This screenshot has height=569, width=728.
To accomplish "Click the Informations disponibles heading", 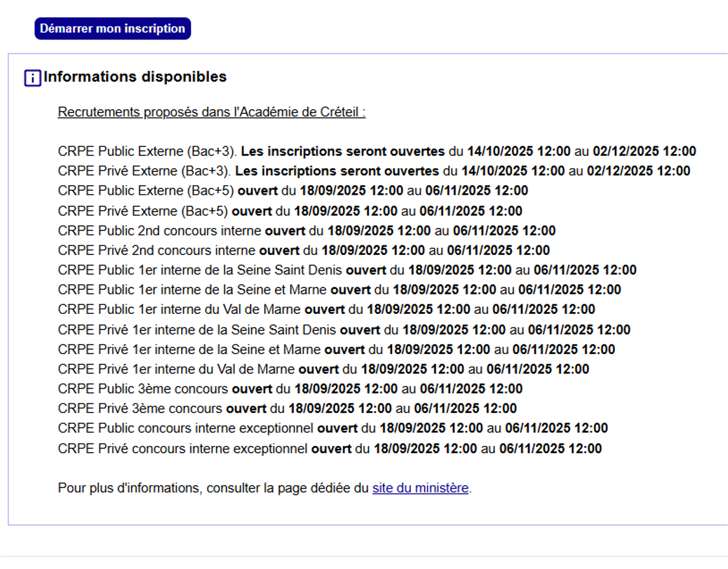I will pyautogui.click(x=135, y=77).
